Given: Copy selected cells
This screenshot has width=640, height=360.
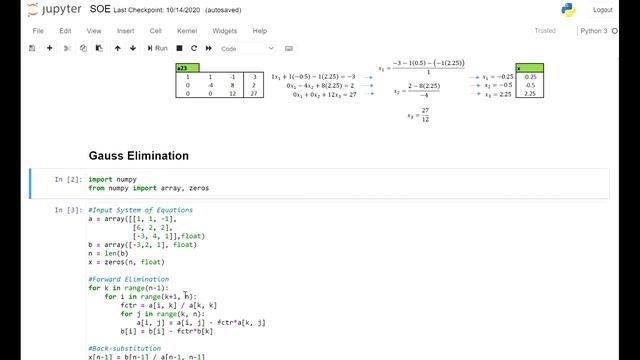Looking at the screenshot, I should coord(83,48).
